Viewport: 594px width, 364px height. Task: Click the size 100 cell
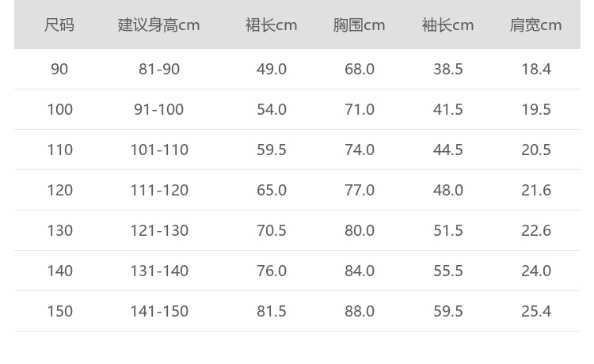59,109
